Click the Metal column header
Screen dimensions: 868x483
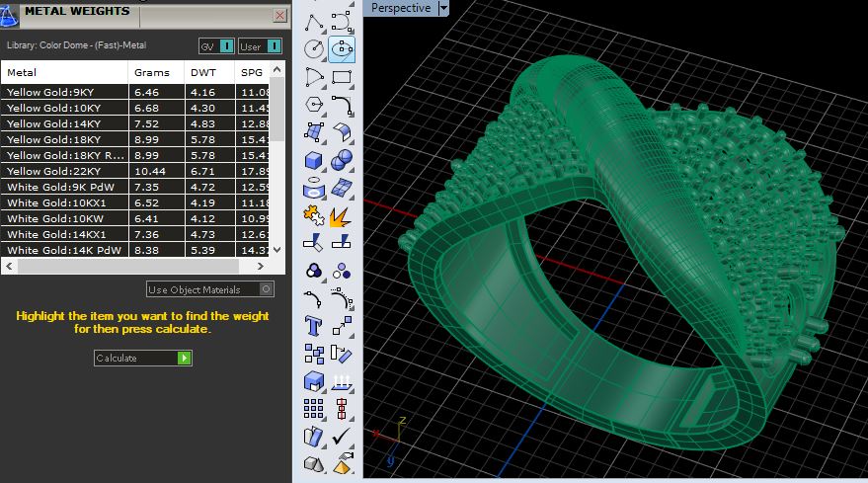coord(64,72)
